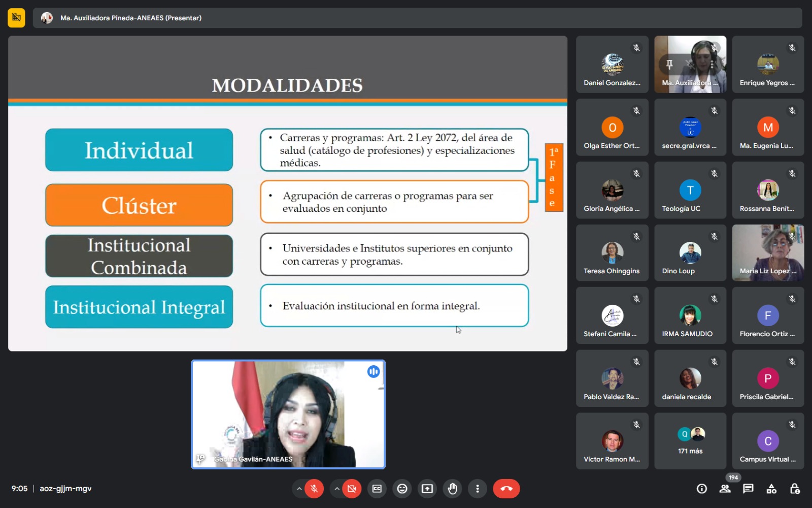
Task: Open meeting details info icon
Action: click(702, 489)
